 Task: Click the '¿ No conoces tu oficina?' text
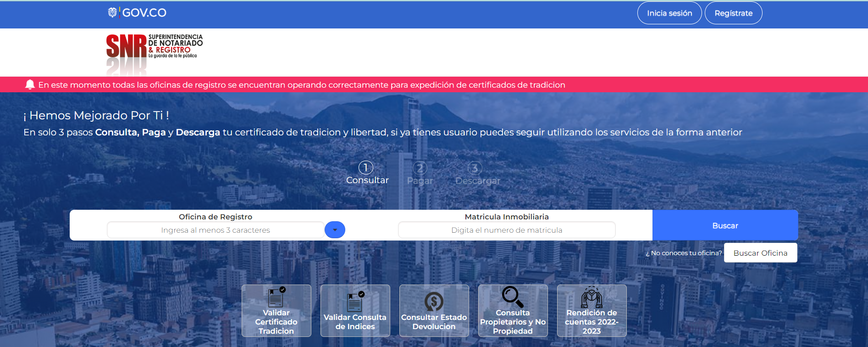[684, 253]
